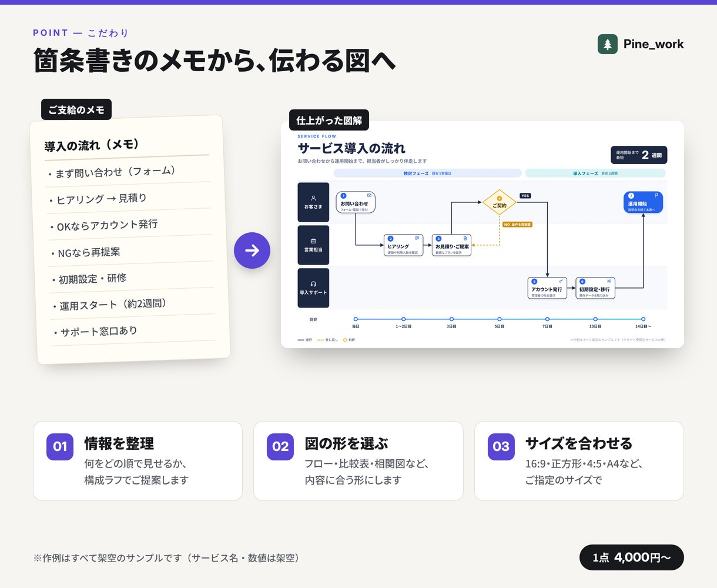Viewport: 717px width, 588px height.
Task: Click the text ご指定のサイズで
Action: pos(564,480)
